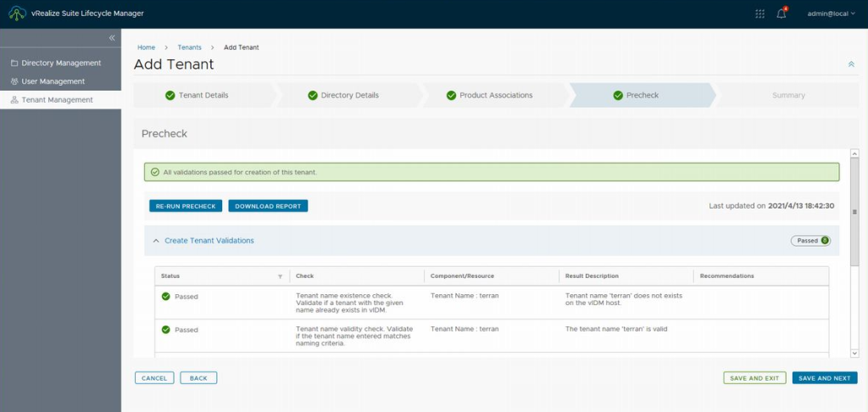Click the Product Associations green check icon
The height and width of the screenshot is (412, 868).
tap(451, 95)
